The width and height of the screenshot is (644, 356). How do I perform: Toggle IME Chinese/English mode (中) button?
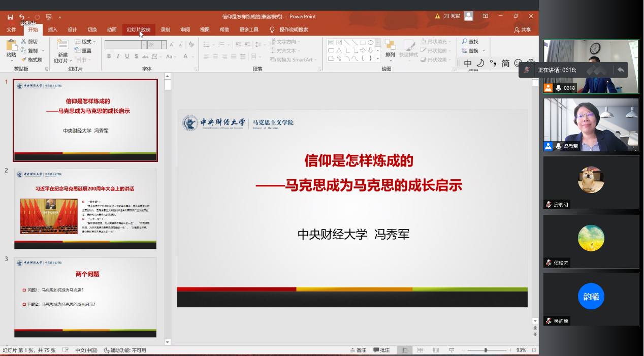(x=468, y=63)
